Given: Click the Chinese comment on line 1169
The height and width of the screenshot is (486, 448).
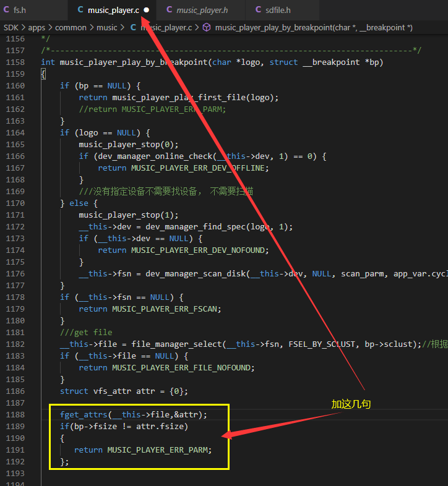Looking at the screenshot, I should coord(166,192).
